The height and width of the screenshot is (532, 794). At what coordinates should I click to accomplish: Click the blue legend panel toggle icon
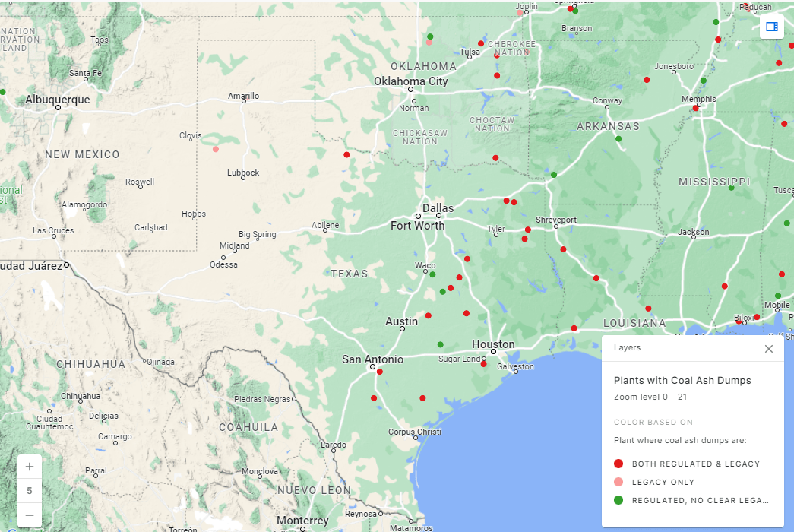[772, 27]
